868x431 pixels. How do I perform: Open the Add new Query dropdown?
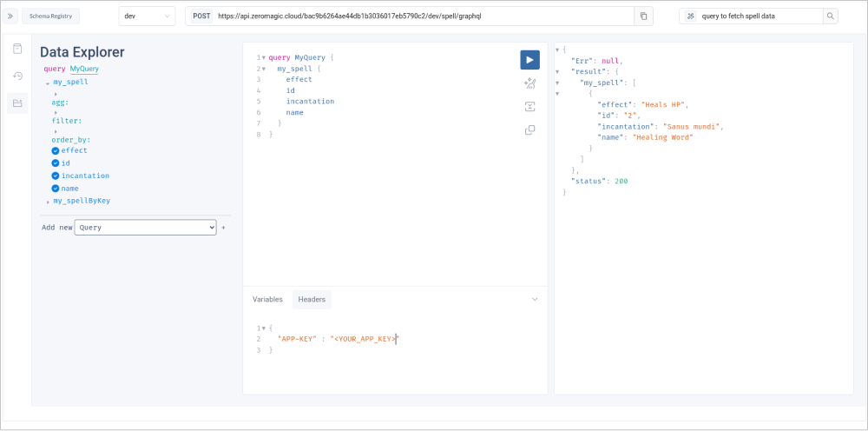click(145, 227)
